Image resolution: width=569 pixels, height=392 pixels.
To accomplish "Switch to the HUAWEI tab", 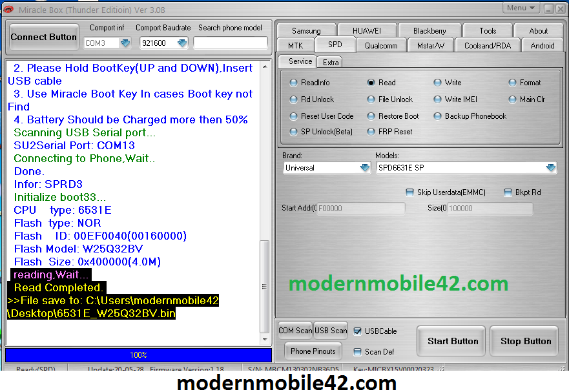I will click(x=367, y=31).
